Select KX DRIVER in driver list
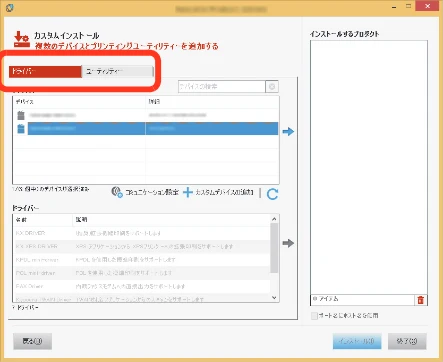Image resolution: width=443 pixels, height=362 pixels. point(142,233)
